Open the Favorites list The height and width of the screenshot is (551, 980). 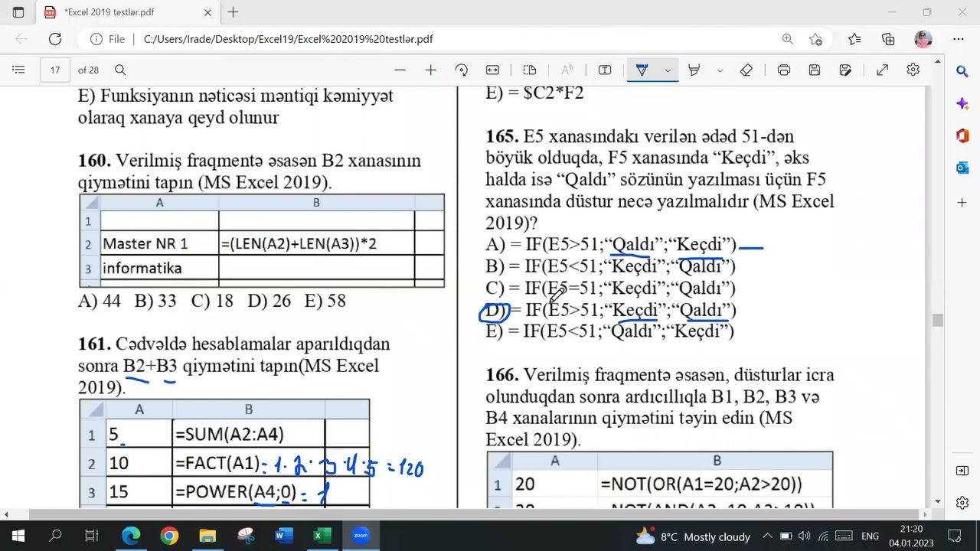(854, 39)
